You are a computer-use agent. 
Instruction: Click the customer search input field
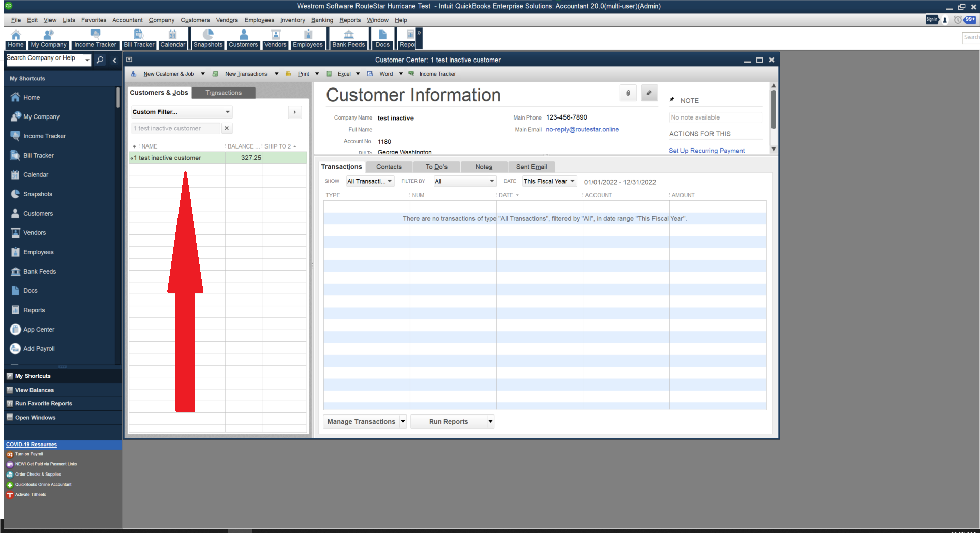[x=175, y=128]
